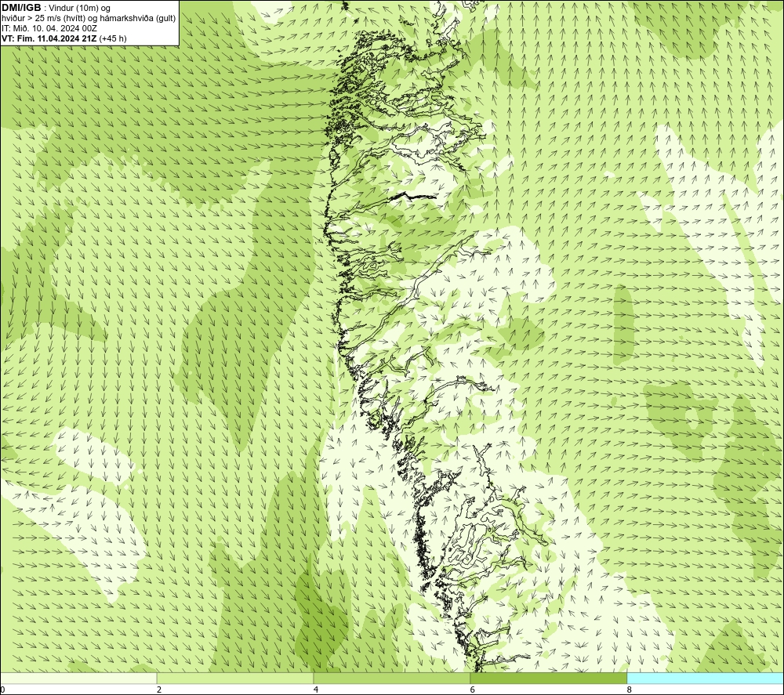Image resolution: width=784 pixels, height=695 pixels.
Task: Click the 4-6 m/s medium green band
Action: click(391, 678)
